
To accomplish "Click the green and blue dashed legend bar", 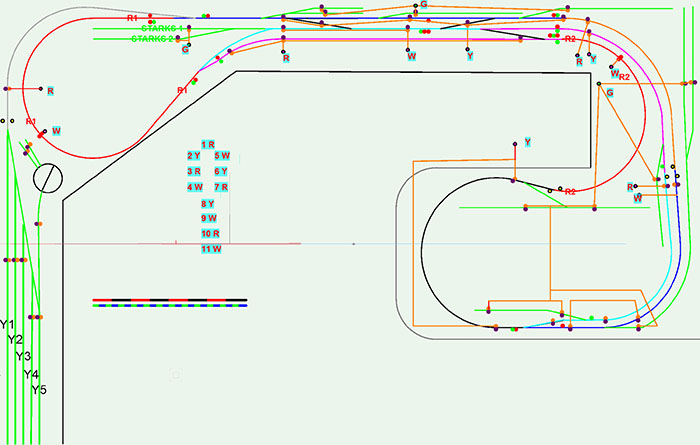I will click(170, 306).
